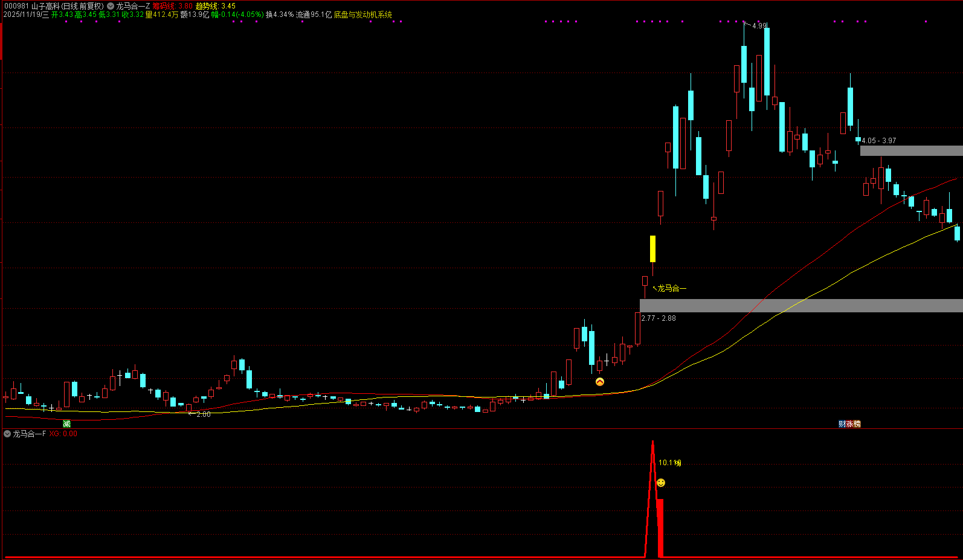Click the 底盘与发动机系统 sector link
Image resolution: width=963 pixels, height=560 pixels.
(363, 14)
